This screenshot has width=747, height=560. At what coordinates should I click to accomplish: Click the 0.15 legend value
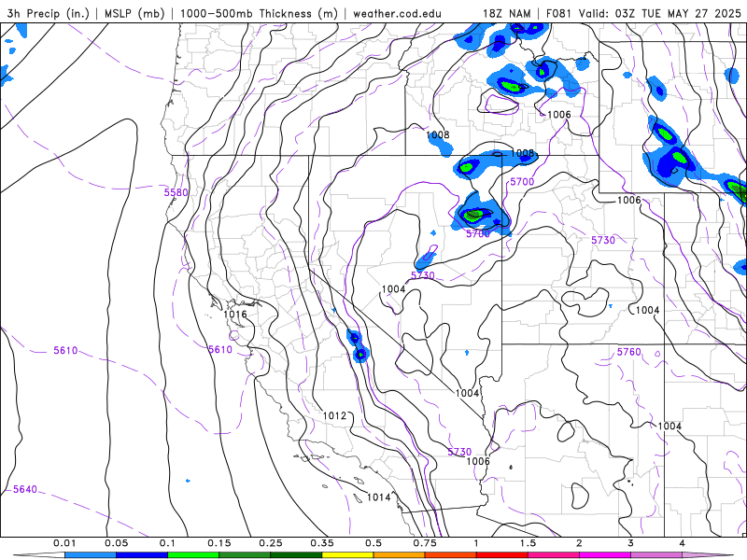pyautogui.click(x=219, y=543)
